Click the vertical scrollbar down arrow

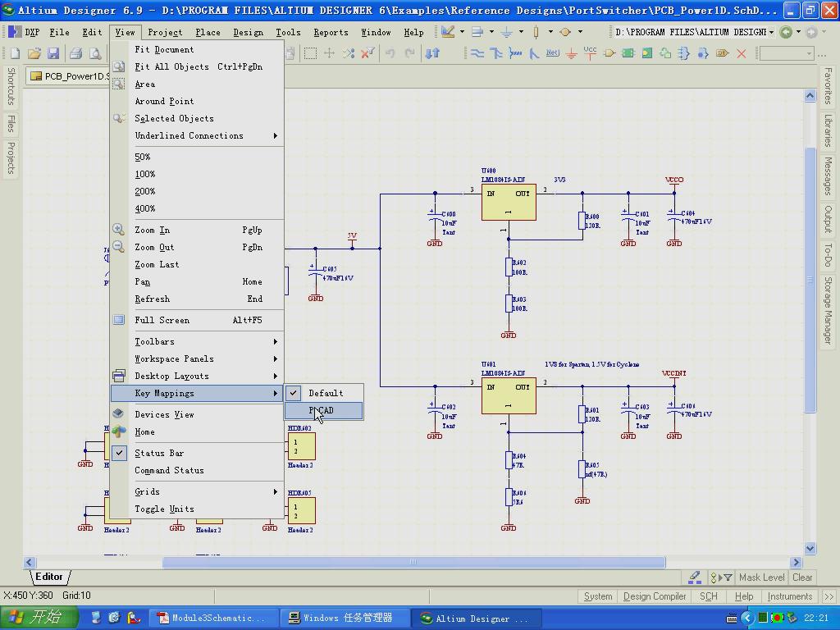(810, 548)
